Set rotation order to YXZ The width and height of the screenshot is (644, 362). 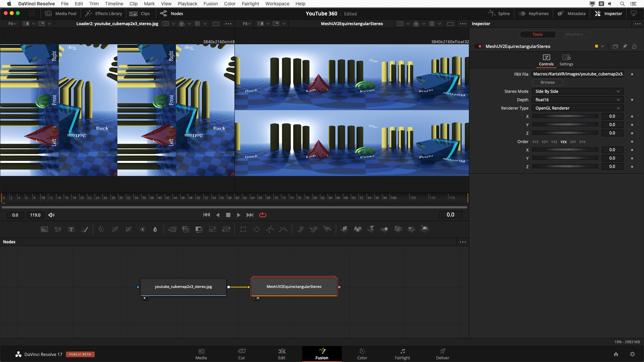pos(554,142)
